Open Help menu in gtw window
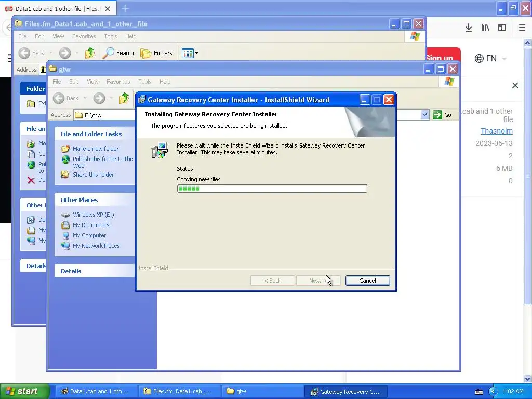 (x=165, y=82)
